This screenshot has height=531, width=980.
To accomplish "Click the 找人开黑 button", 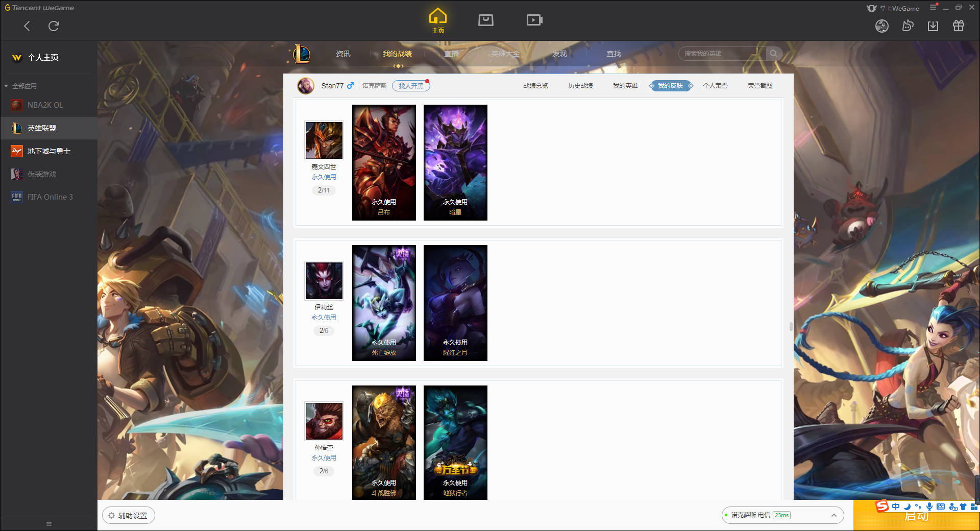I will [x=411, y=86].
